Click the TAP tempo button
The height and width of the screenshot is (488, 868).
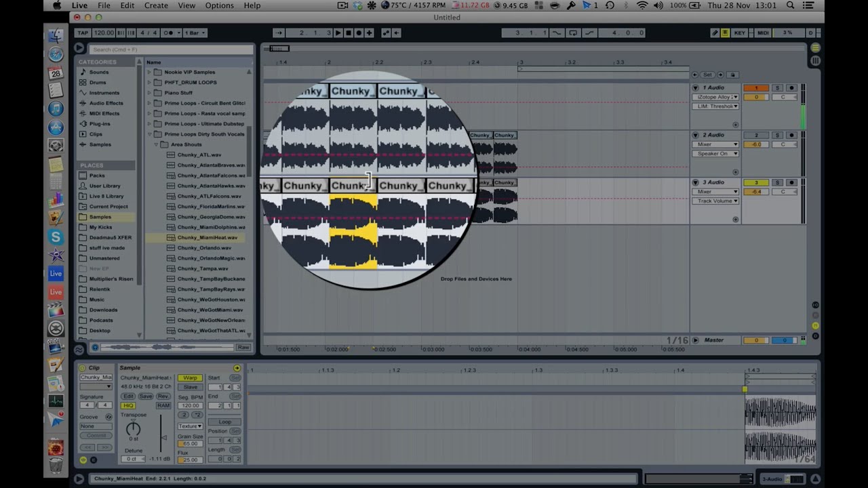point(83,33)
